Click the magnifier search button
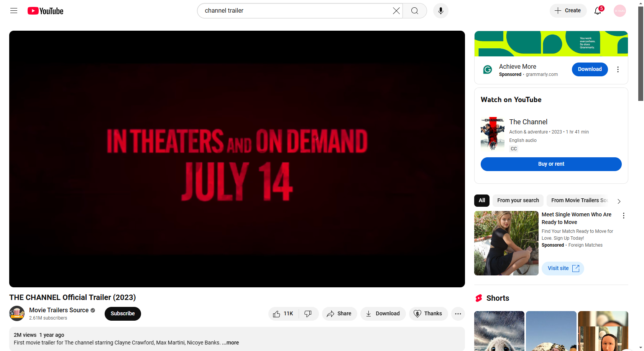644x351 pixels. 415,11
